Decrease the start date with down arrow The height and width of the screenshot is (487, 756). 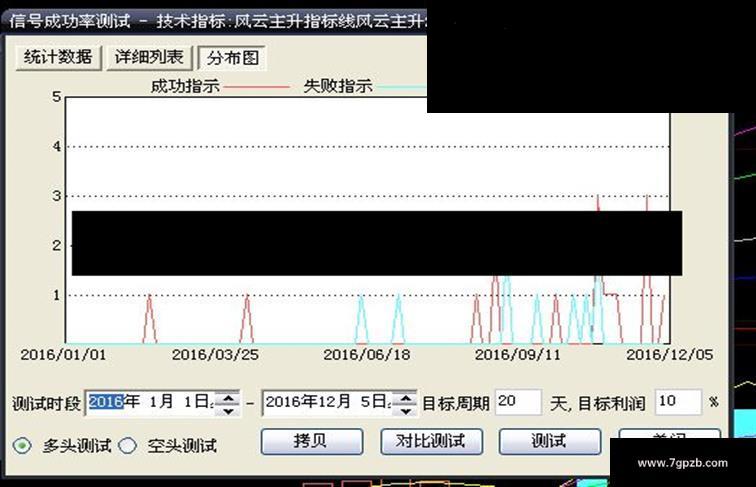coord(228,410)
